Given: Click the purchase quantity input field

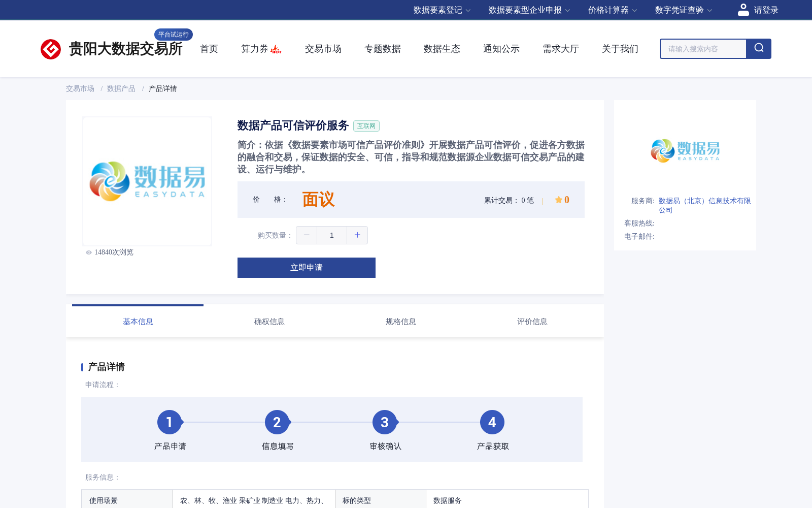Looking at the screenshot, I should 332,235.
